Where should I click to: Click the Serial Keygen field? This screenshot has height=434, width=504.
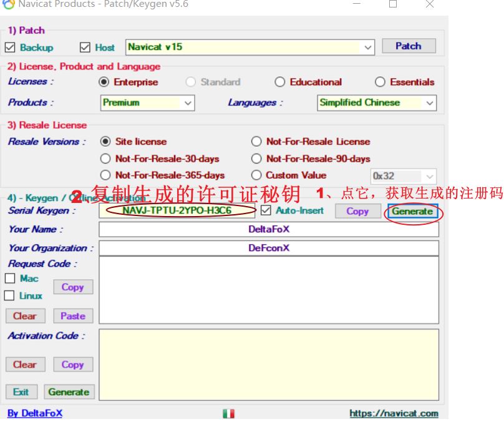(177, 210)
